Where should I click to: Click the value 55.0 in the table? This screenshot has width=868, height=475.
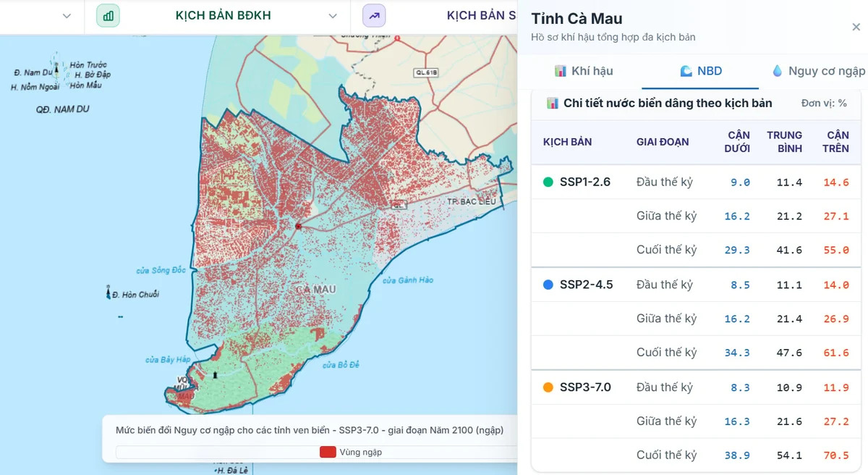pyautogui.click(x=835, y=250)
